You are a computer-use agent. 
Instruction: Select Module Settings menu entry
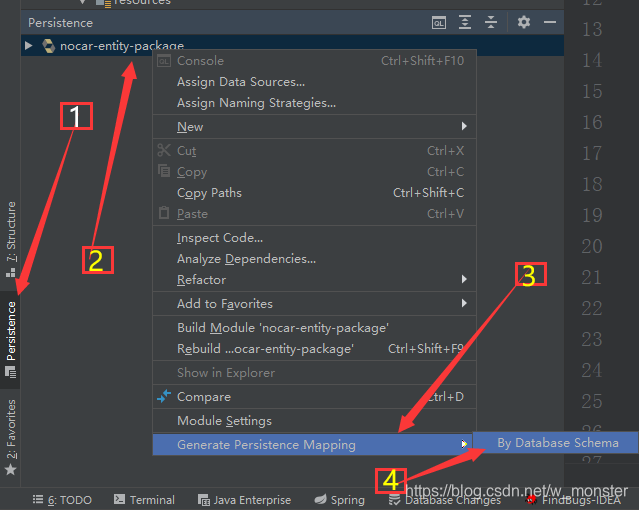click(314, 421)
